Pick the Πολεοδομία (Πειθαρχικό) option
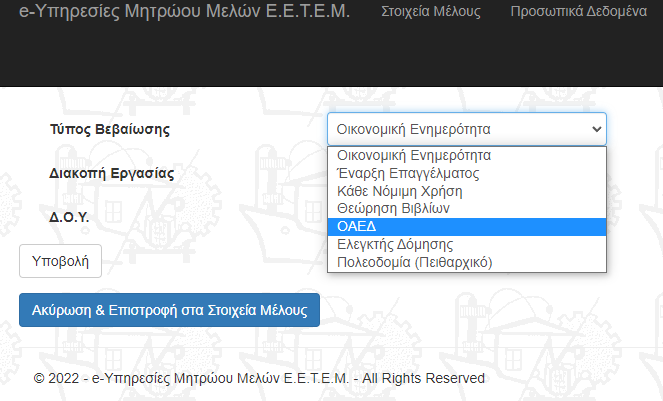Viewport: 663px width, 401px height. pos(415,262)
